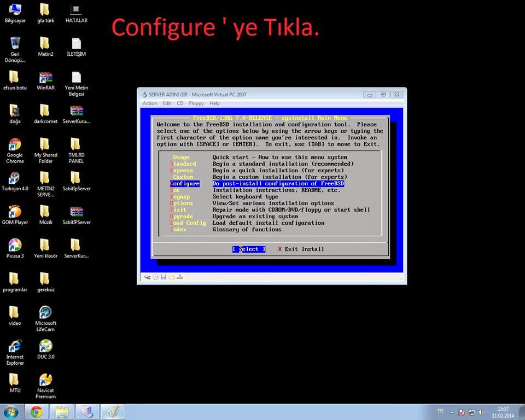Open the Geri Dönüşüm recycle bin icon
The image size is (525, 420).
click(x=15, y=50)
